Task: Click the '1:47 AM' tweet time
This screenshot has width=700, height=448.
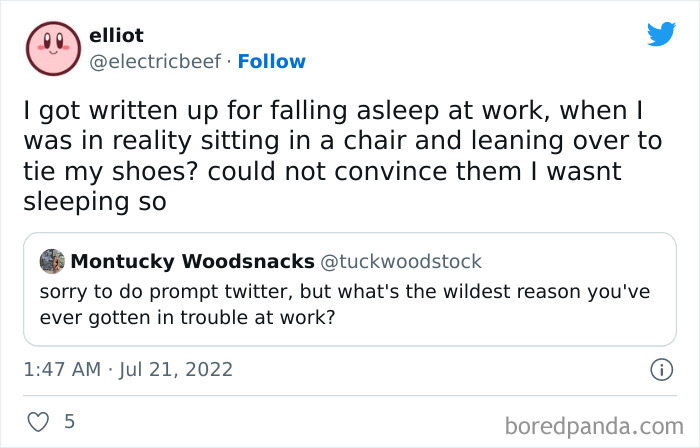Action: (x=62, y=369)
